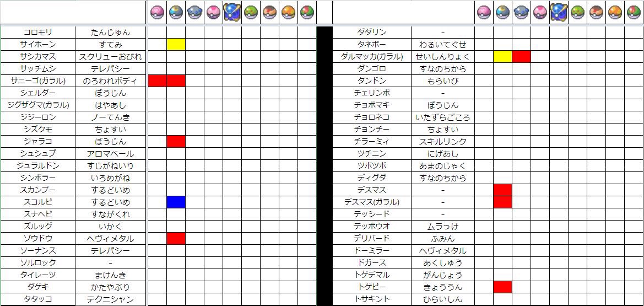Click the gray Heavy Ball icon above the ダダリン table
644x306 pixels.
(x=521, y=13)
